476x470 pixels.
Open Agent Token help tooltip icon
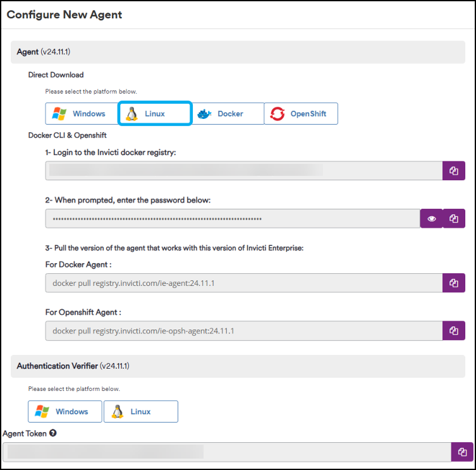53,433
